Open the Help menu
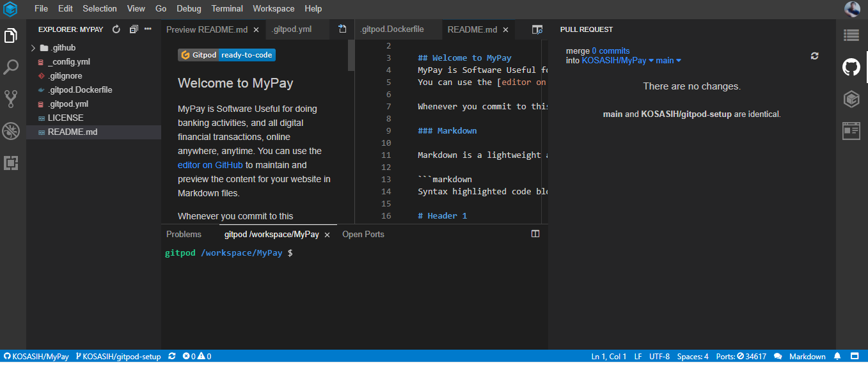The image size is (868, 365). (313, 8)
